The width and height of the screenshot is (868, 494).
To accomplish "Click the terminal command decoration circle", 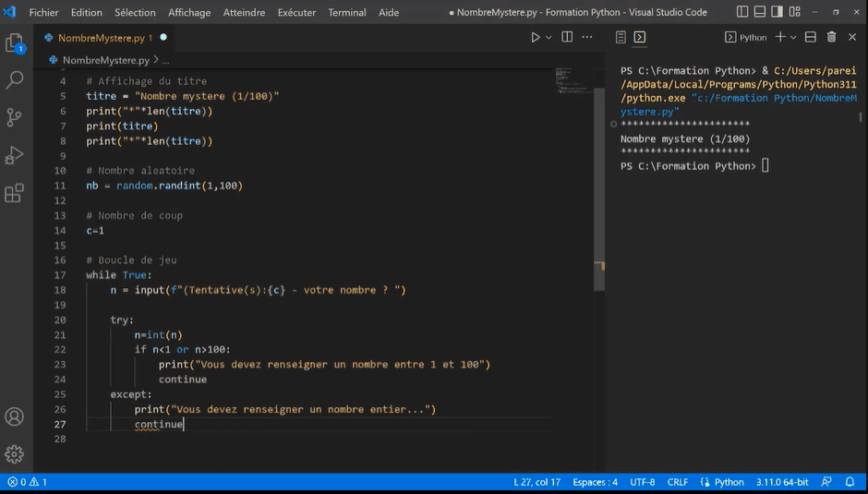I will click(x=613, y=124).
